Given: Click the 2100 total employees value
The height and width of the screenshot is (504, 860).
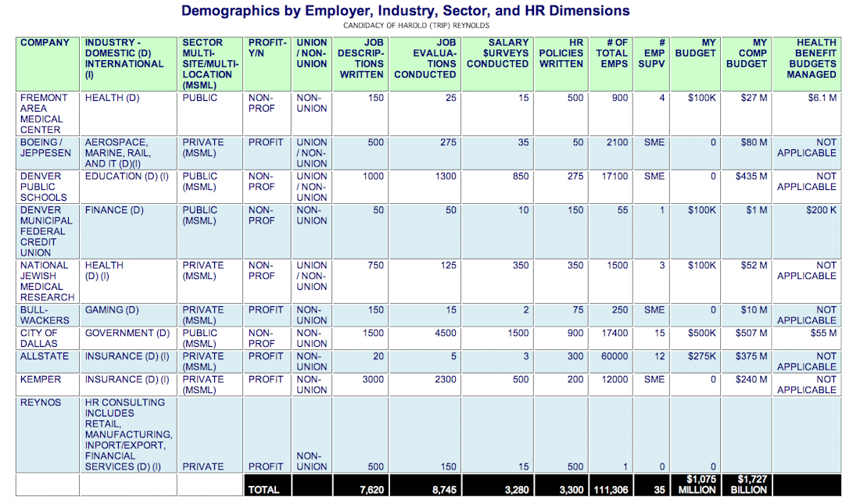Looking at the screenshot, I should (618, 142).
